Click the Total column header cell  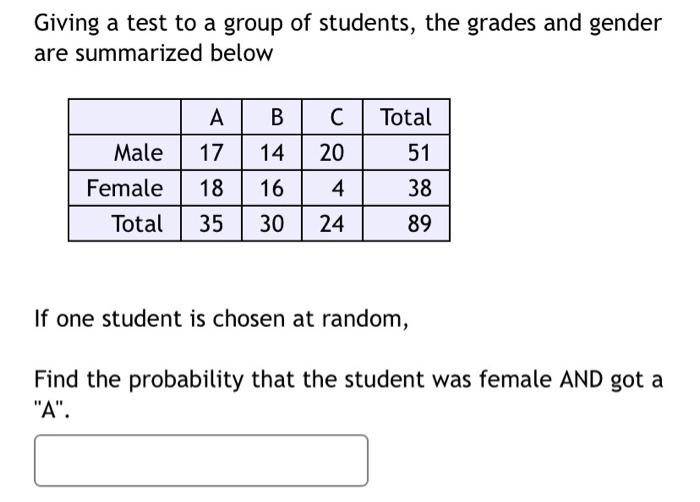[406, 117]
